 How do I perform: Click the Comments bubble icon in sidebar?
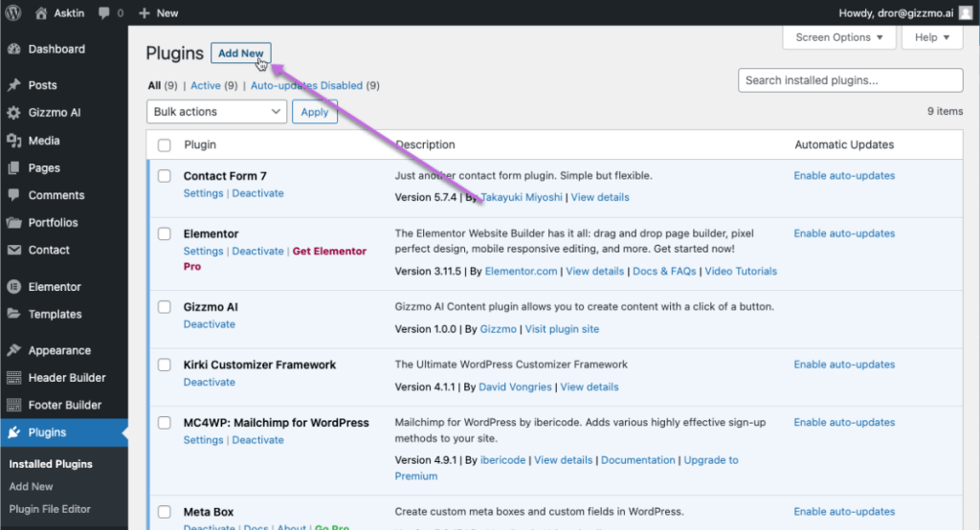pyautogui.click(x=13, y=195)
